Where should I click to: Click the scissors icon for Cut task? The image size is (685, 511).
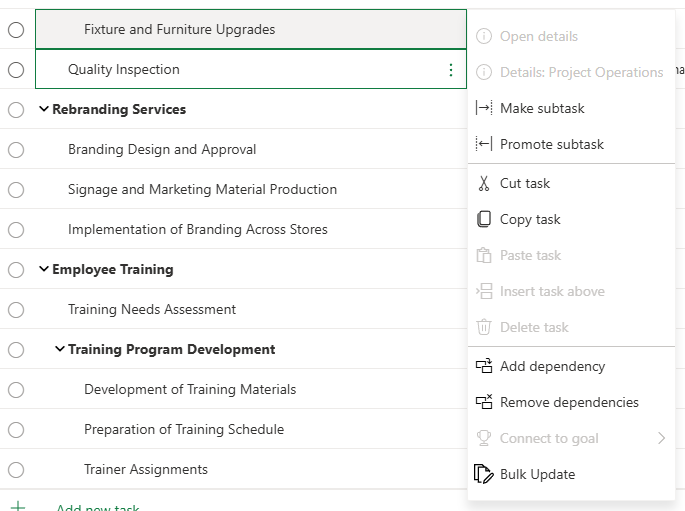click(484, 183)
